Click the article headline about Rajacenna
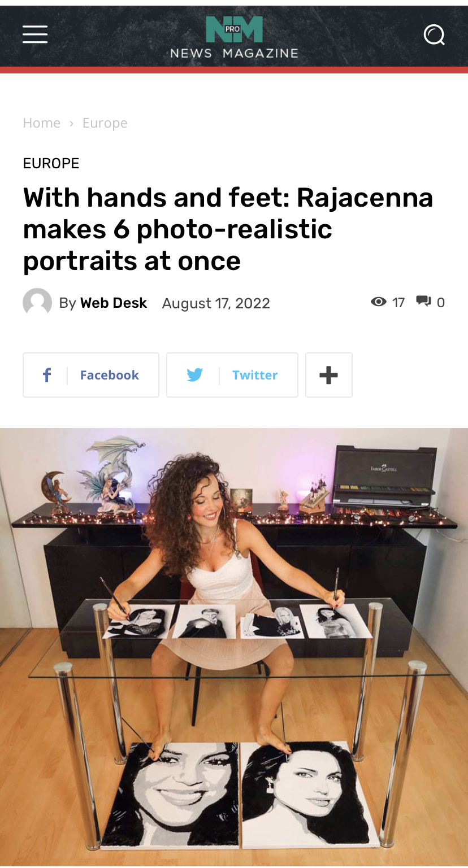468x868 pixels. point(228,229)
